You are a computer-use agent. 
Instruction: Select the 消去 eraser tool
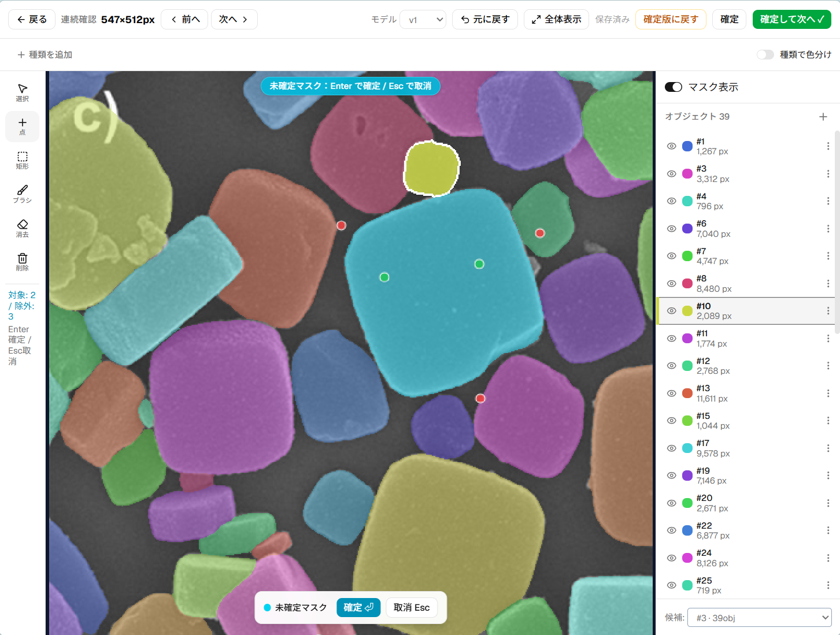pos(22,228)
